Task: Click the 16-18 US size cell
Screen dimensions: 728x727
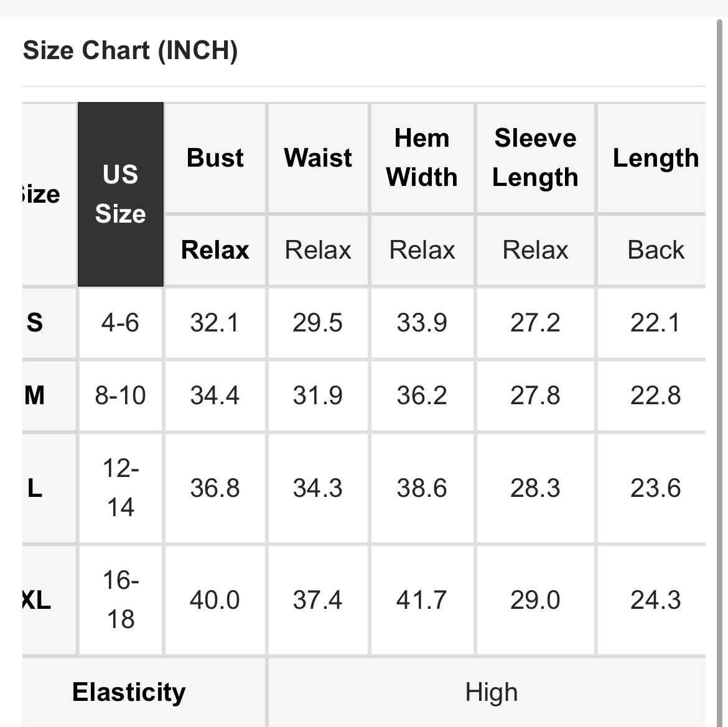Action: [120, 600]
